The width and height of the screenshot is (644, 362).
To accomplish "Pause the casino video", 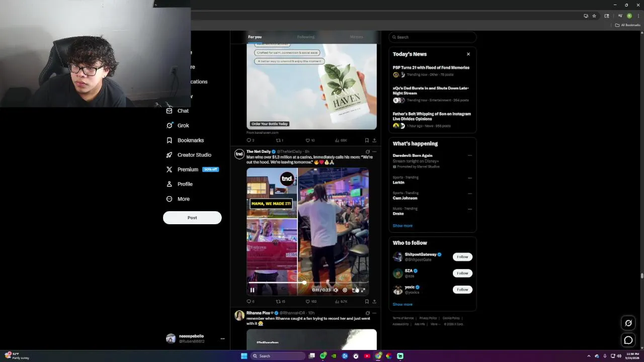I will pos(253,290).
